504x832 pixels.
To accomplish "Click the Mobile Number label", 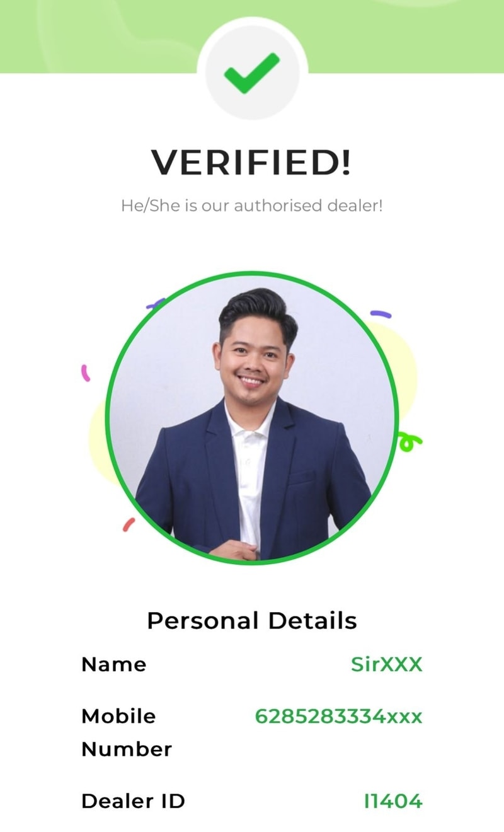I will tap(127, 732).
